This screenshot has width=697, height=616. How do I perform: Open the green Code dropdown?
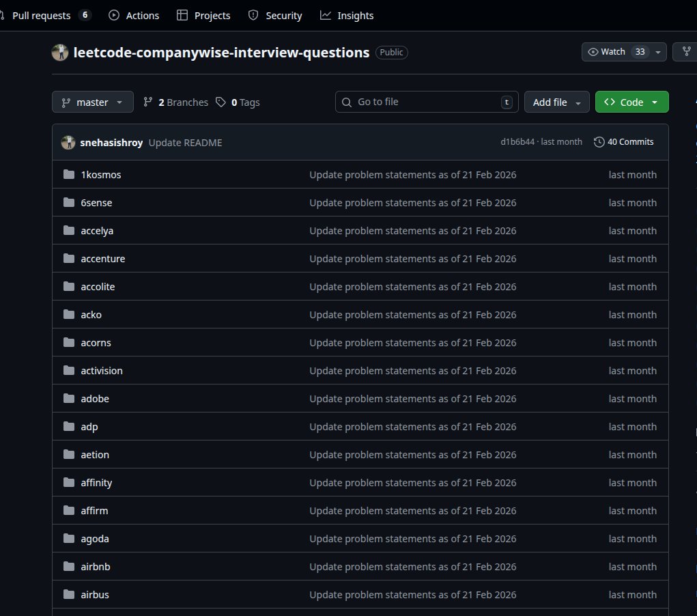point(631,102)
